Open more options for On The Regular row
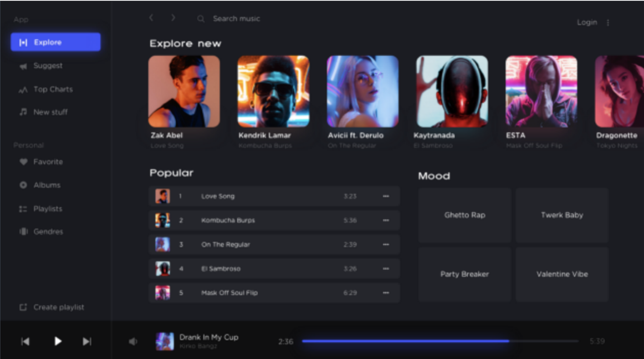The image size is (644, 359). point(386,244)
